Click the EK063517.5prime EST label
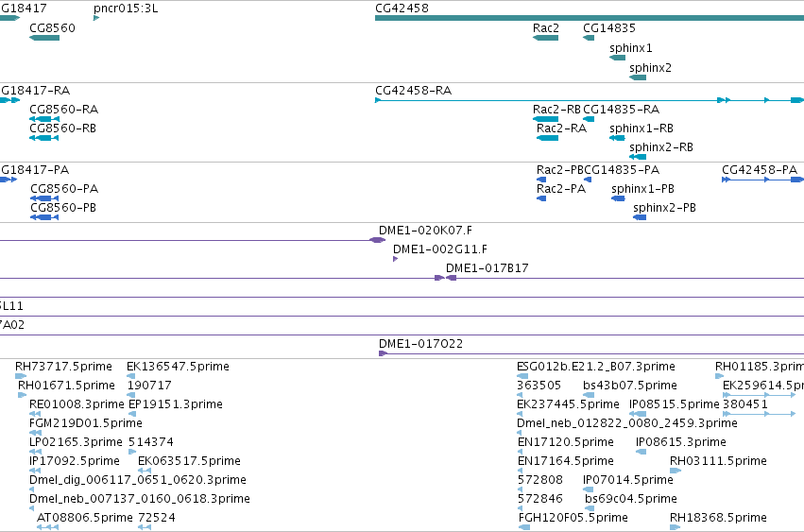 (189, 461)
